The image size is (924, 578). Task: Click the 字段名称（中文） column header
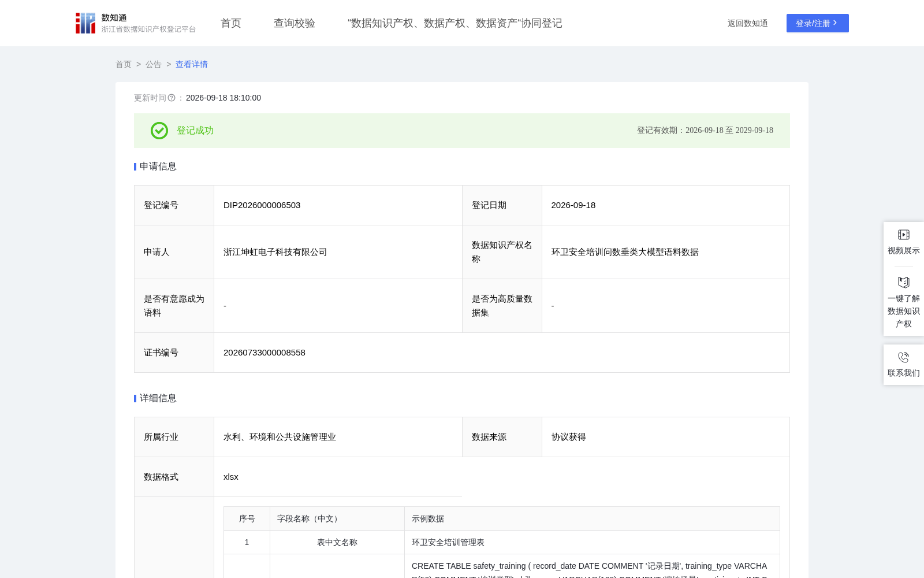pos(337,518)
